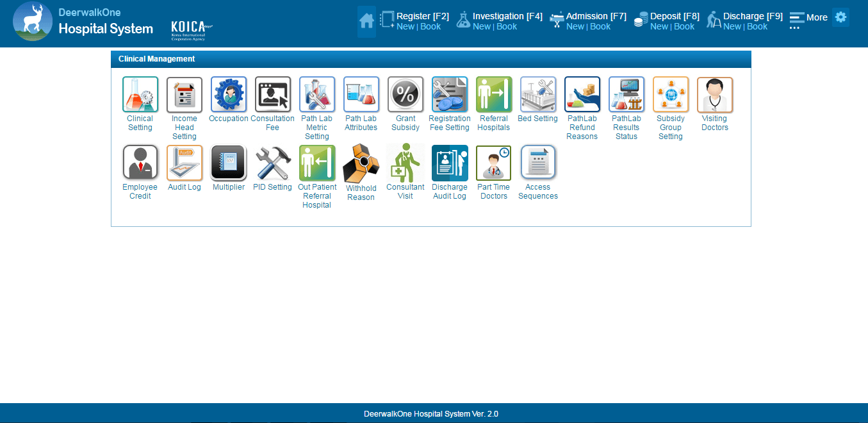
Task: Open Subsidy Group Setting icon
Action: click(671, 95)
